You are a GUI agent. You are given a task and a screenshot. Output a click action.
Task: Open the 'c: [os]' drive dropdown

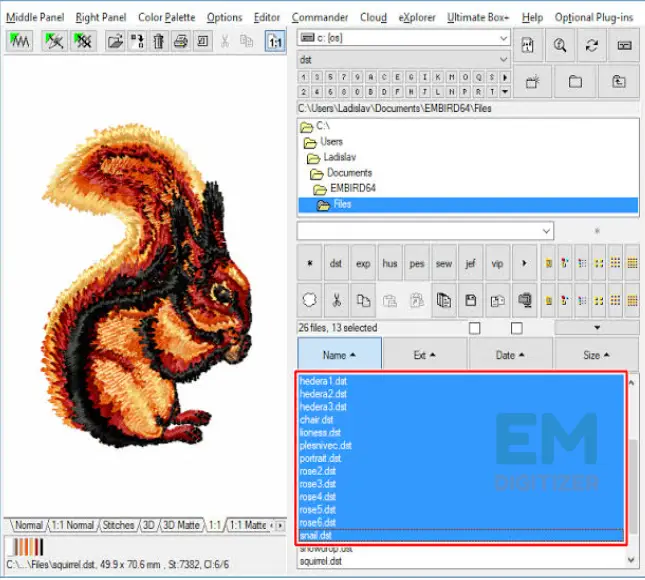[x=404, y=38]
